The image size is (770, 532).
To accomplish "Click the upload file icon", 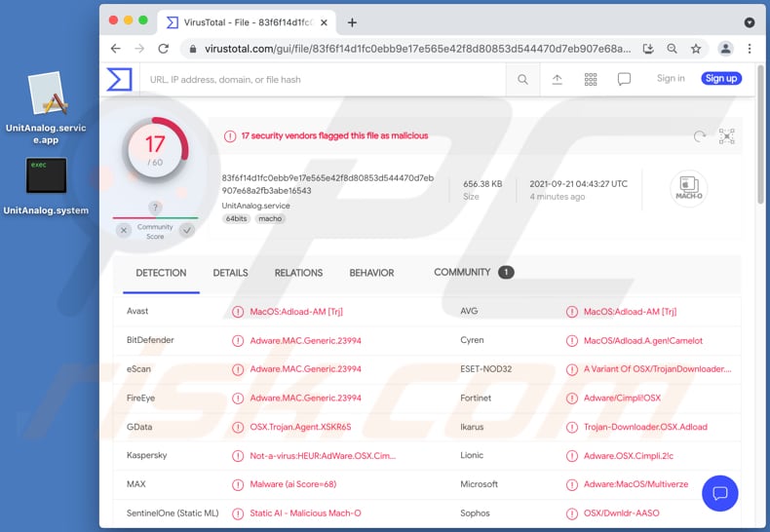I will tap(557, 80).
